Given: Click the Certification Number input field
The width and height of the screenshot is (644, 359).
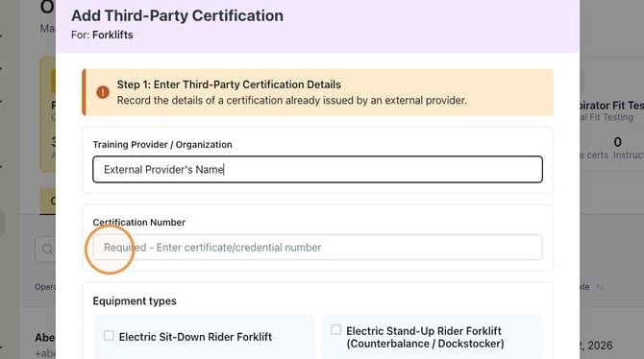Looking at the screenshot, I should click(317, 248).
